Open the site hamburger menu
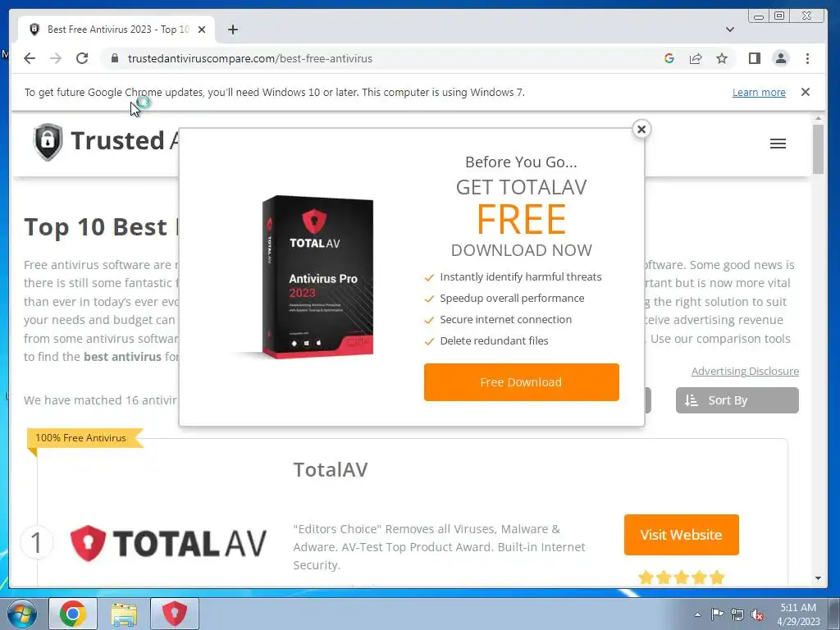 778,144
